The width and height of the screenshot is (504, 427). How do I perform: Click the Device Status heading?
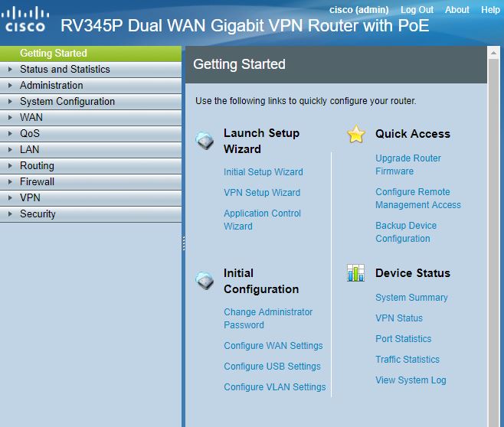pos(413,273)
